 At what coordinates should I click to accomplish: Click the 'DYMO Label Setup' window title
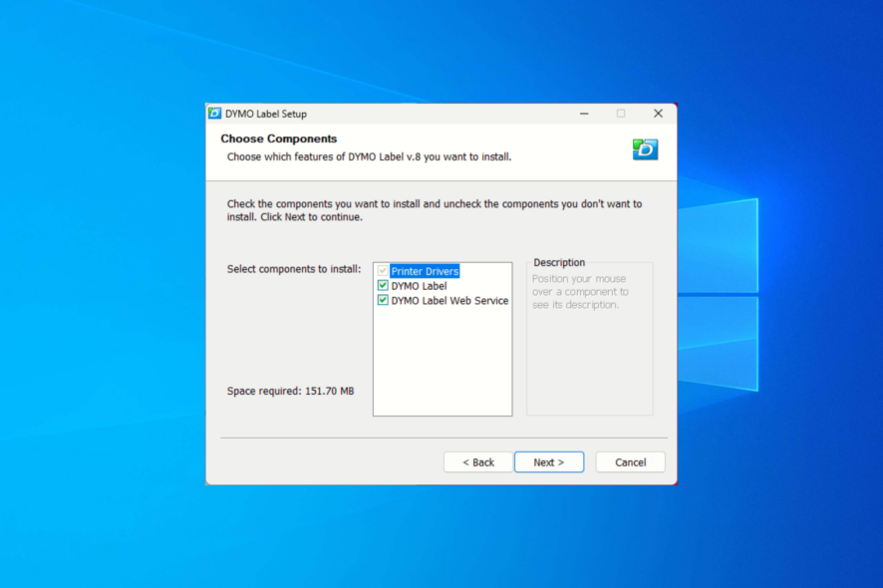(266, 114)
